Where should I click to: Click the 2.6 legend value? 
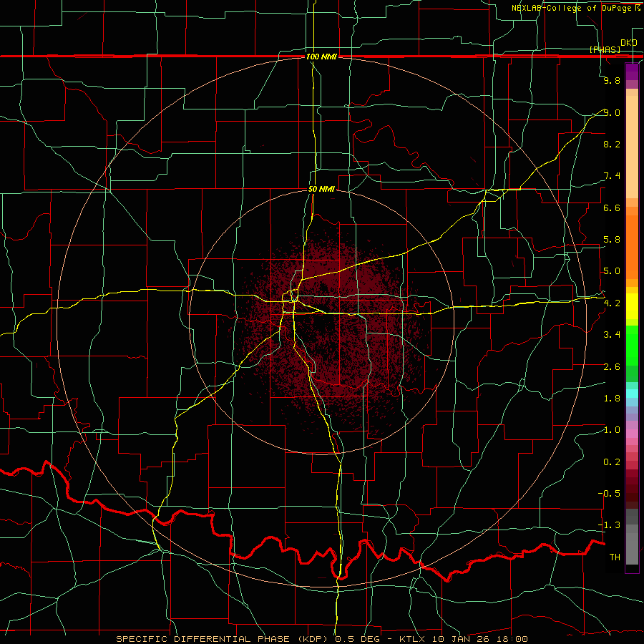tap(612, 367)
